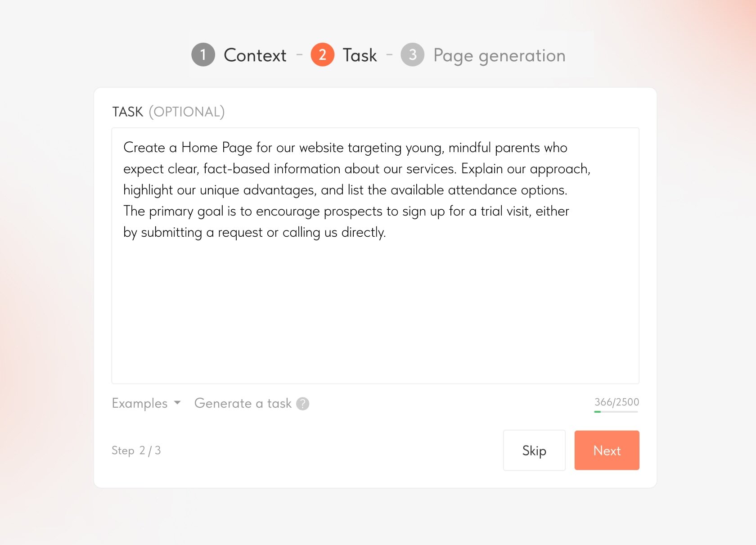
Task: Click the gray step 1 number circle
Action: coord(203,55)
